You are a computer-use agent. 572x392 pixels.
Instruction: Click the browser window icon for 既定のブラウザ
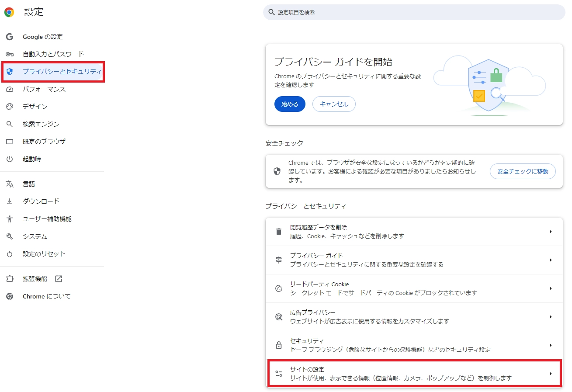click(x=10, y=142)
